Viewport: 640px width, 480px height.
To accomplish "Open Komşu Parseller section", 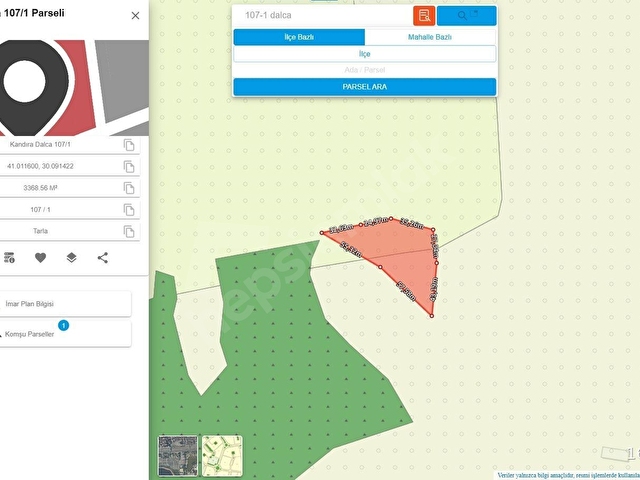I will [65, 334].
